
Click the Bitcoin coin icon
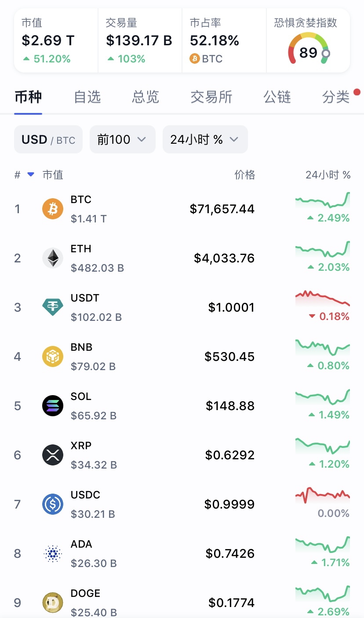click(53, 209)
